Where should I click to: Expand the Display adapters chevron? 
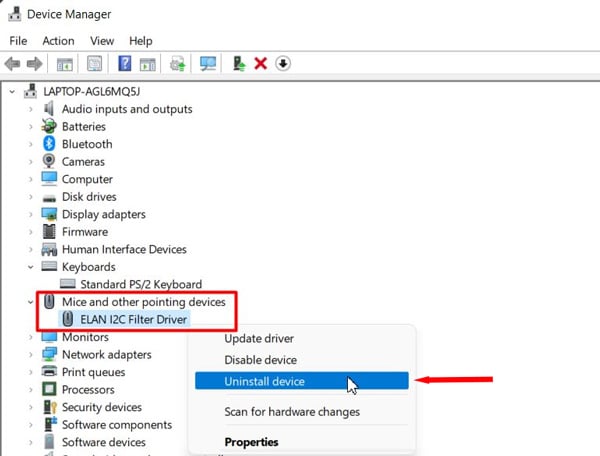tap(31, 214)
